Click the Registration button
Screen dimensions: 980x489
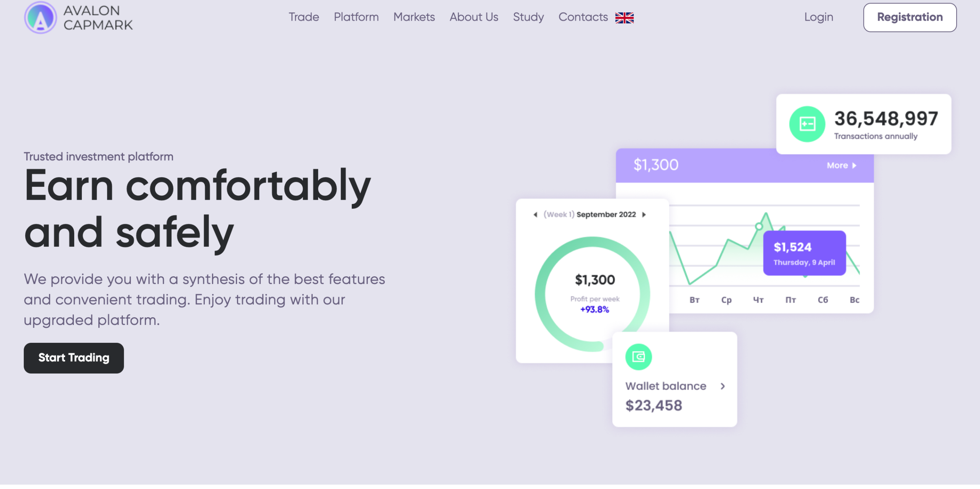pyautogui.click(x=910, y=17)
